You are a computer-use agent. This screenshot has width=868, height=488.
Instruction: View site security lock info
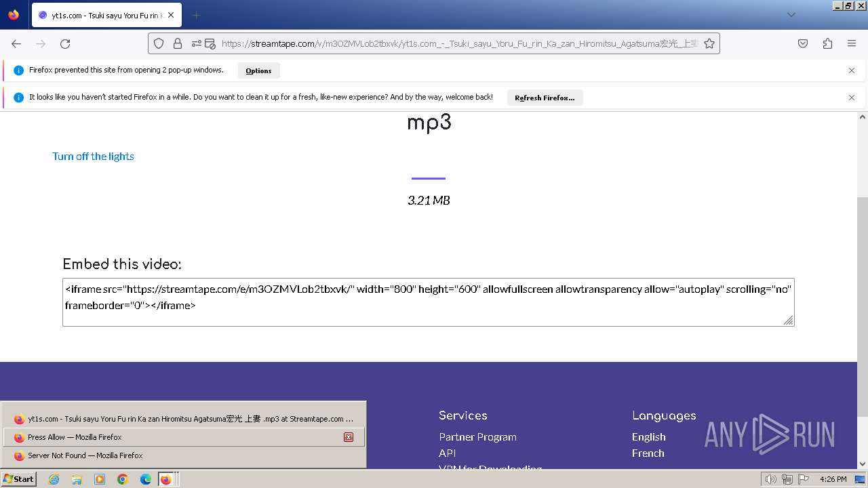point(178,43)
